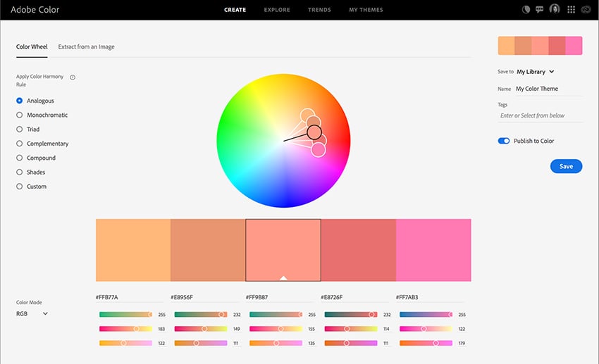Screen dimensions: 599x364
Task: Click the red slider showing 232 under #E8726F
Action: pyautogui.click(x=351, y=315)
